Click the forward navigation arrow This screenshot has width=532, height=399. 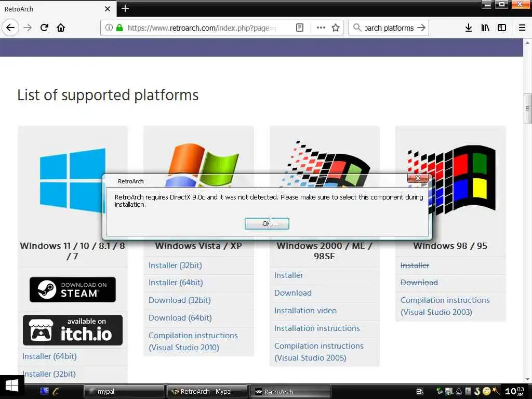pyautogui.click(x=28, y=28)
